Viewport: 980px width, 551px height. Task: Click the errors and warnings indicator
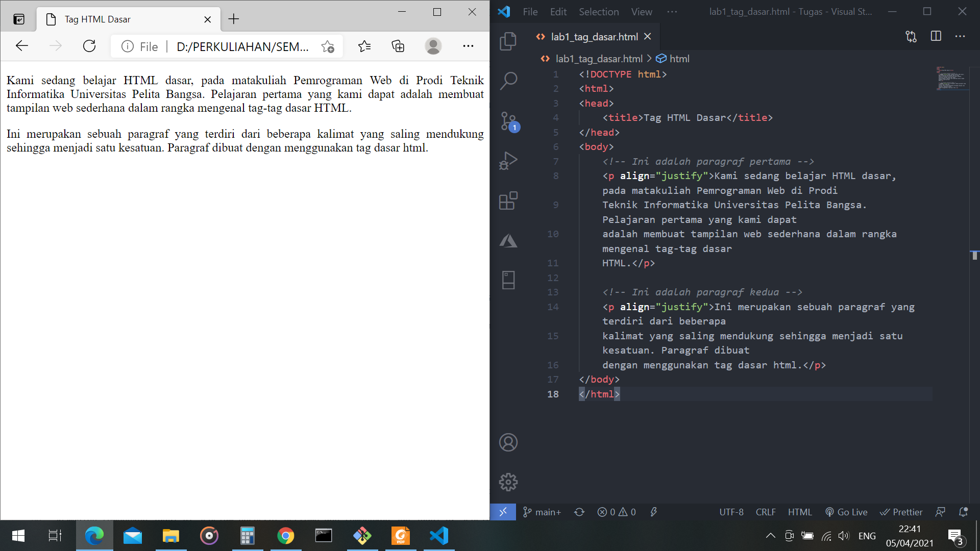(616, 512)
